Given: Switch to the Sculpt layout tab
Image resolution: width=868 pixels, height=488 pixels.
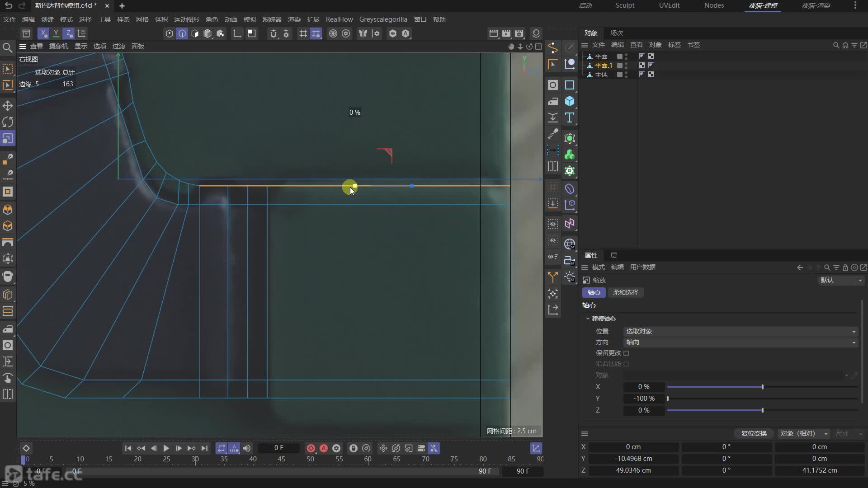Looking at the screenshot, I should point(625,5).
